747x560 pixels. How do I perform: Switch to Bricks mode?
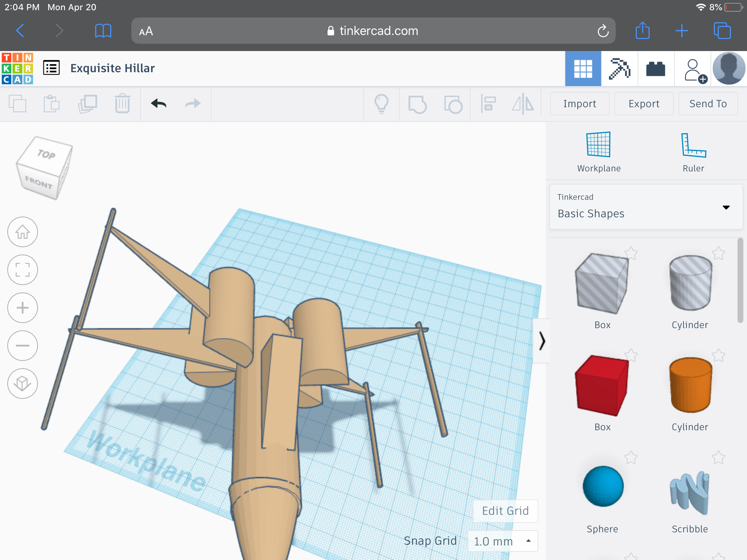click(x=656, y=69)
